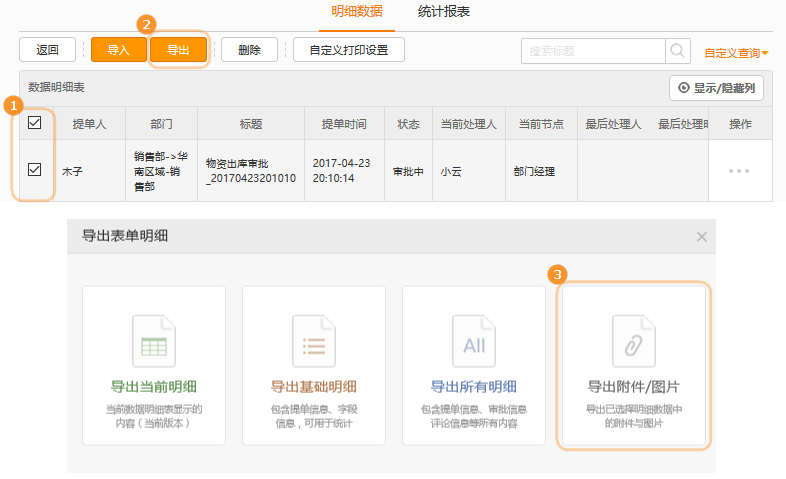Screen dimensions: 786x479
Task: Click the 导出所有明细 All icon
Action: [473, 342]
